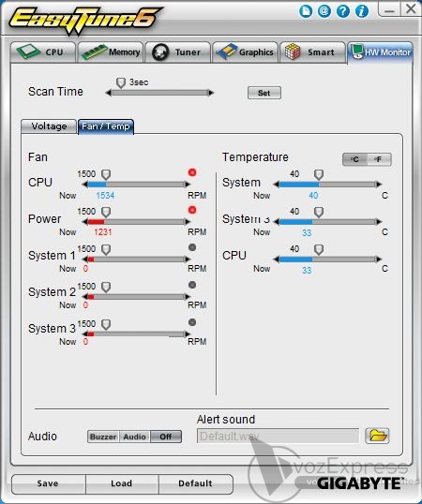Click the @ email icon in title bar
This screenshot has width=422, height=504.
pyautogui.click(x=324, y=11)
